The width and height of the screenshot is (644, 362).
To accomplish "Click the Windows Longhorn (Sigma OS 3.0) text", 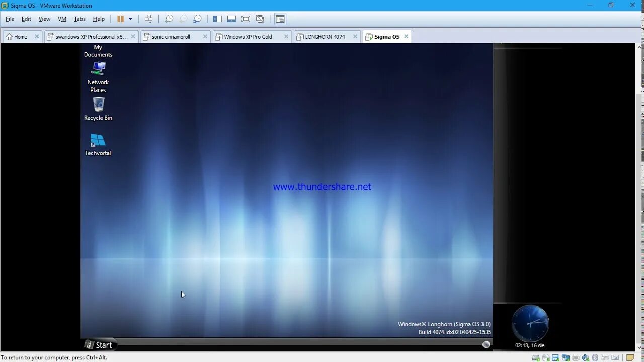I will (444, 324).
